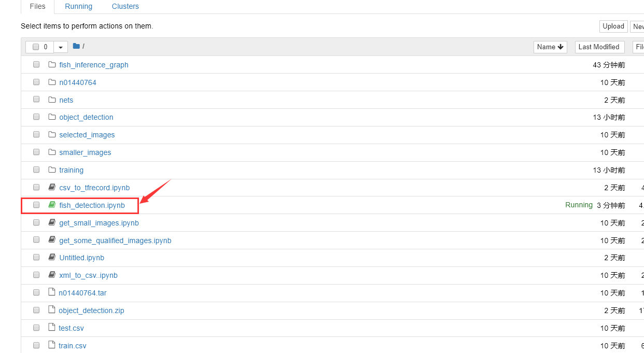Viewport: 644px width, 353px height.
Task: Tick the Untitled.ipynb checkbox
Action: tap(36, 258)
